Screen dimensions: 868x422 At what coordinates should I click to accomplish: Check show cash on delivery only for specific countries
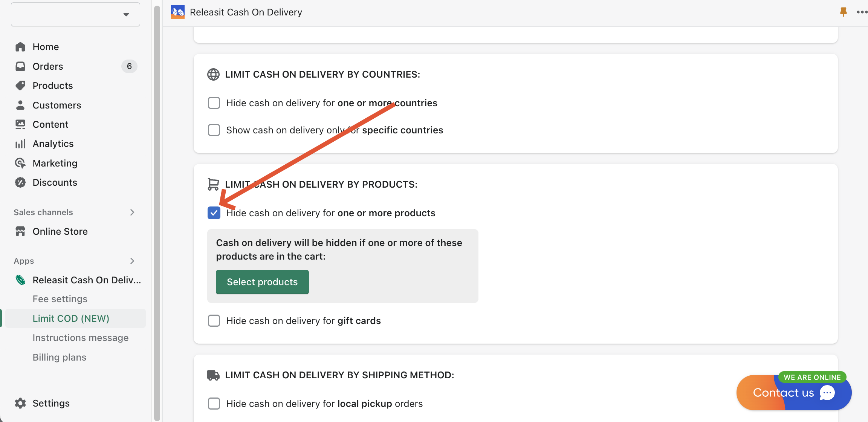tap(214, 130)
